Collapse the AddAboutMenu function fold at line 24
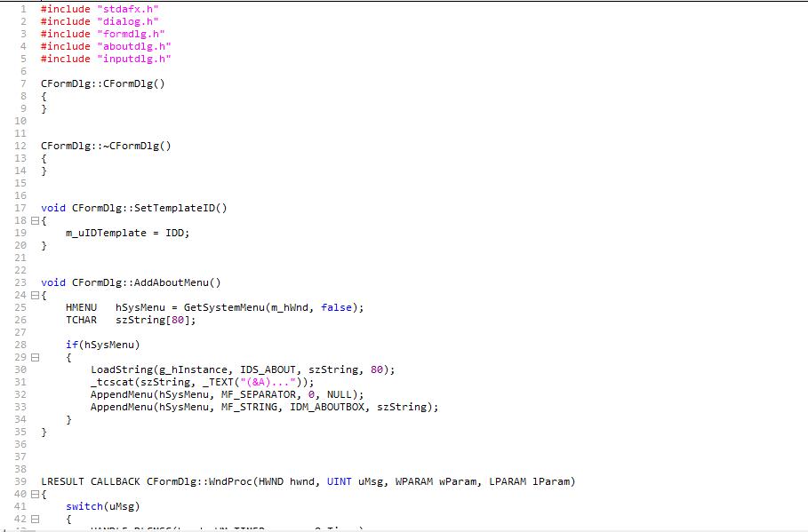808x532 pixels. 35,295
